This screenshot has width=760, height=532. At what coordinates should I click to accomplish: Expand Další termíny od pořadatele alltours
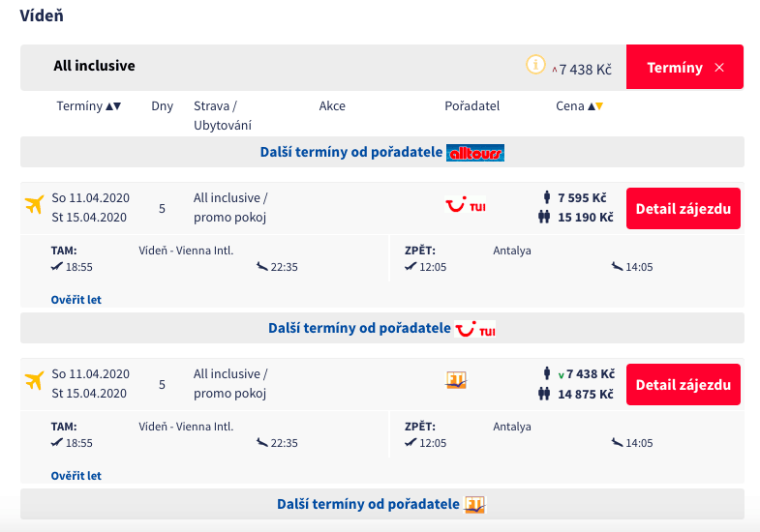click(x=381, y=152)
